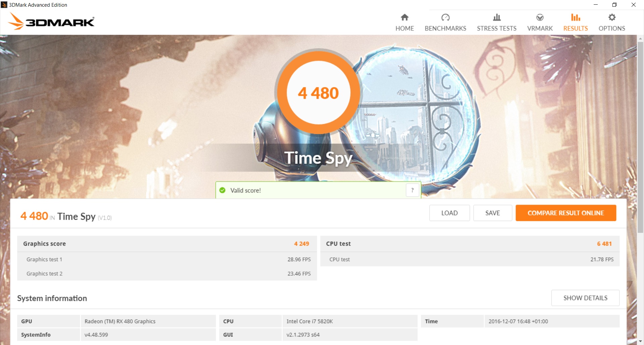The width and height of the screenshot is (644, 345).
Task: Select the RESULTS label
Action: click(576, 28)
